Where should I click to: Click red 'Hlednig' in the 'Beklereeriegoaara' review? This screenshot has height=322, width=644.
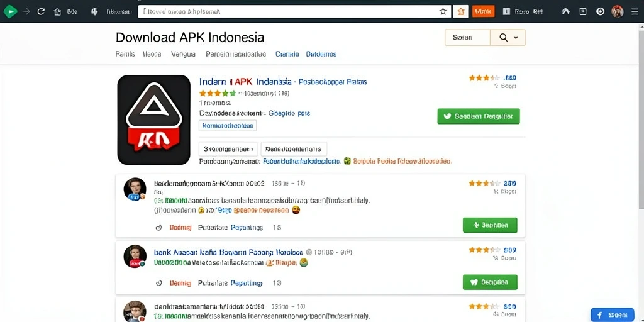pos(180,227)
